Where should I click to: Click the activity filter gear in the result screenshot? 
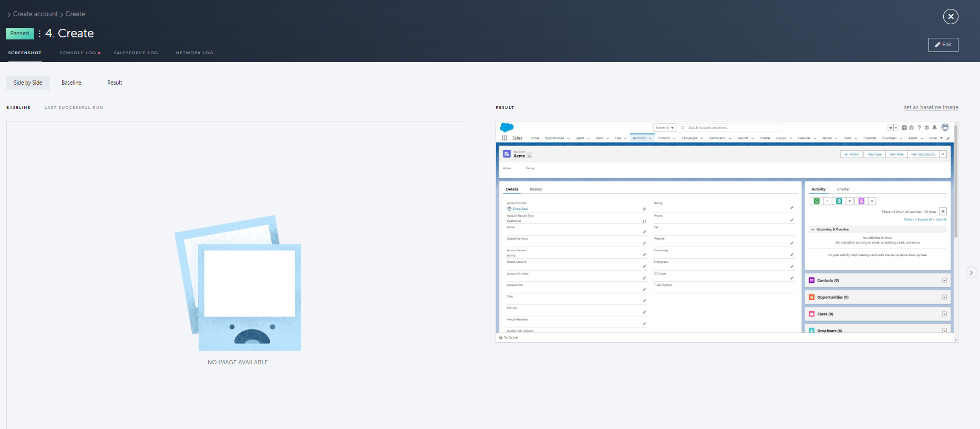pyautogui.click(x=943, y=211)
